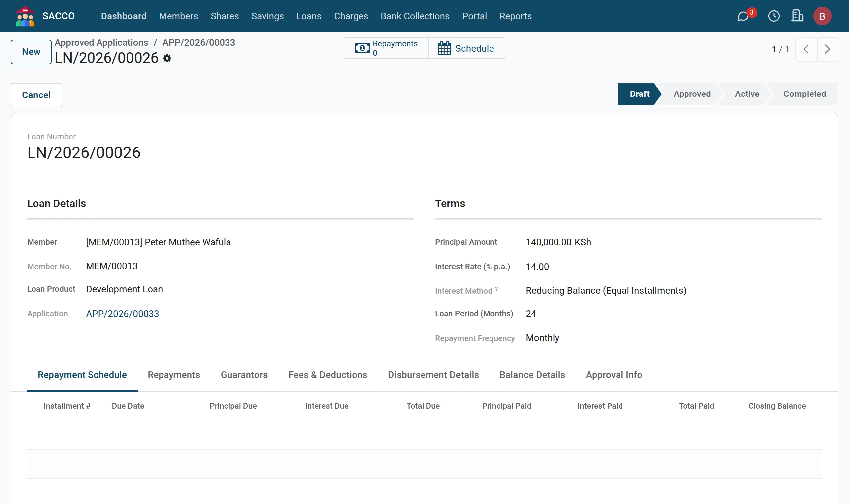Open the Schedule calendar smart button
Screen dimensions: 849x504
click(467, 48)
